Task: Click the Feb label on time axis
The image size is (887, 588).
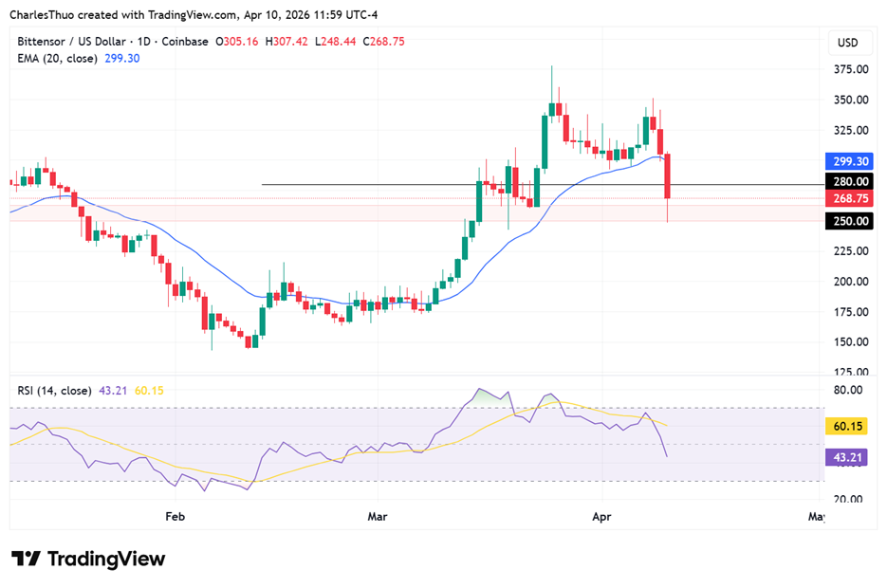Action: [175, 517]
